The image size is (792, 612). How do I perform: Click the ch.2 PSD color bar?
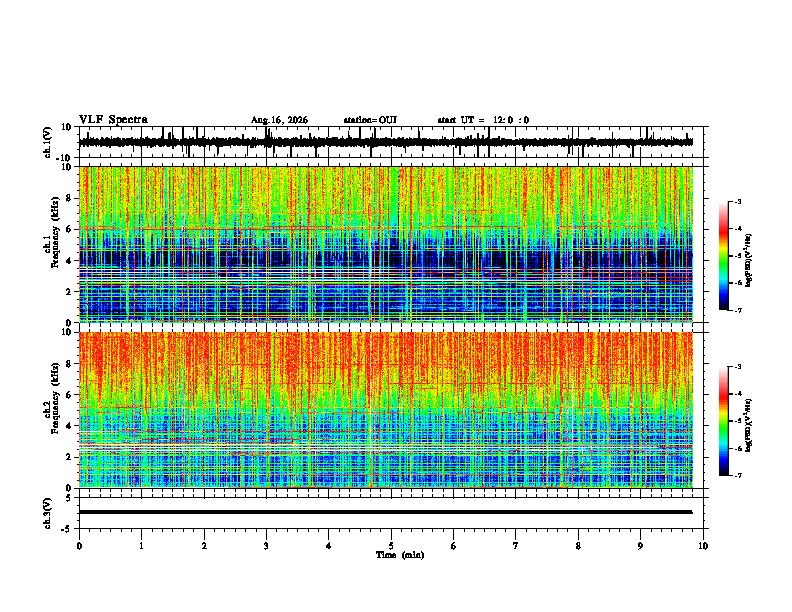[724, 421]
